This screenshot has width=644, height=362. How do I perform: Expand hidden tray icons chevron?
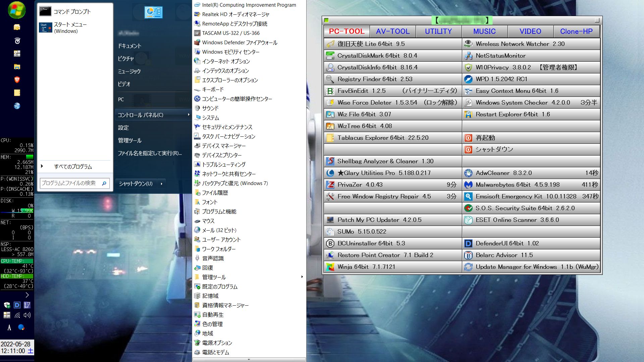27,295
